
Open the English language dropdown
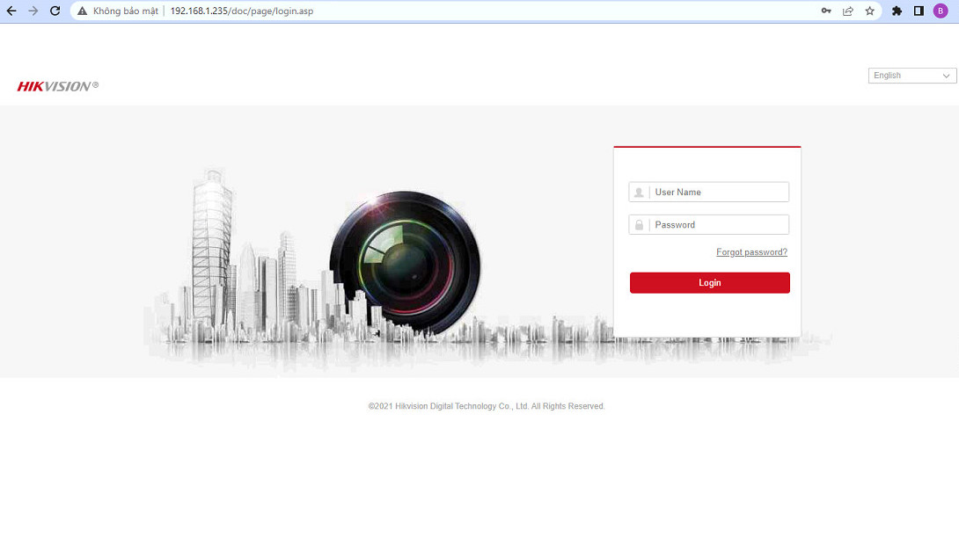[911, 76]
